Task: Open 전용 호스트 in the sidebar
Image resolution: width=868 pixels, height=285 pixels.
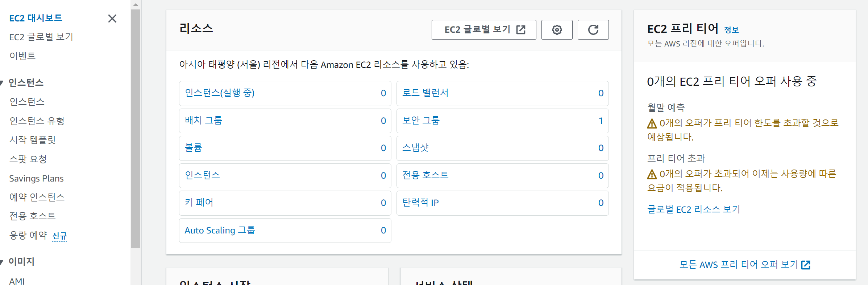Action: tap(33, 216)
